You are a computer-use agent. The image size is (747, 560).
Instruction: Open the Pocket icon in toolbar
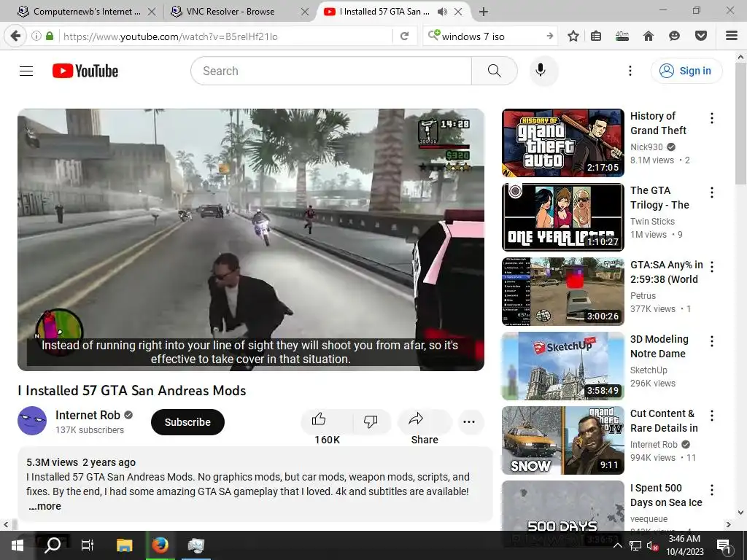point(701,36)
